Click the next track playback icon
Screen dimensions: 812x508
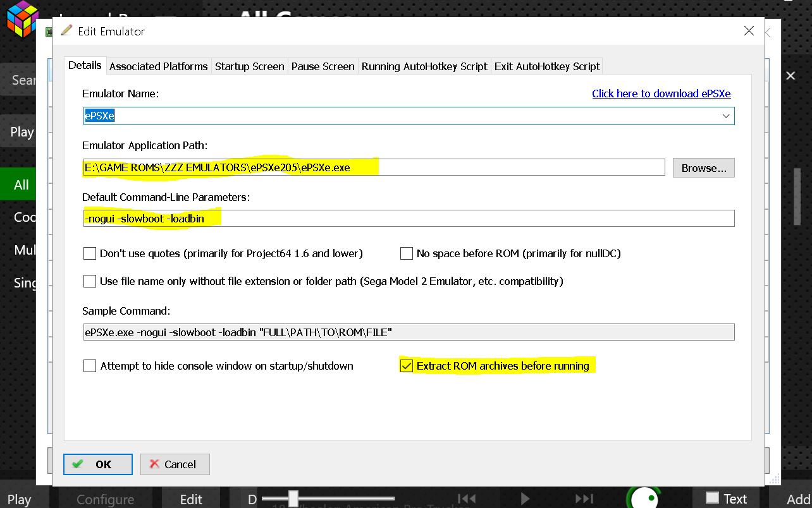584,499
